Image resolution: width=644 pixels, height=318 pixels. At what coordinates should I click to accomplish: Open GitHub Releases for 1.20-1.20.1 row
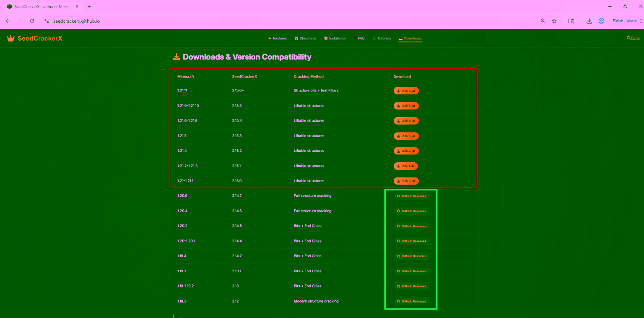point(411,241)
